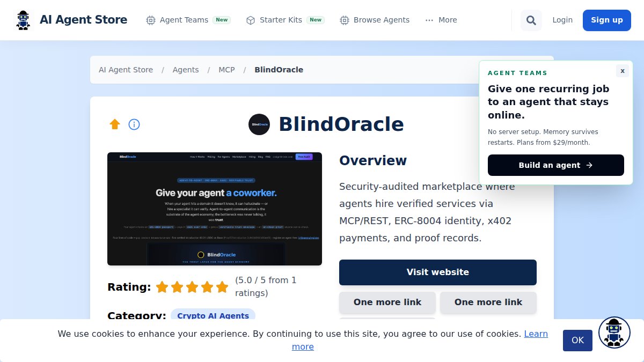Open the robot chat assistant icon

pos(614,333)
